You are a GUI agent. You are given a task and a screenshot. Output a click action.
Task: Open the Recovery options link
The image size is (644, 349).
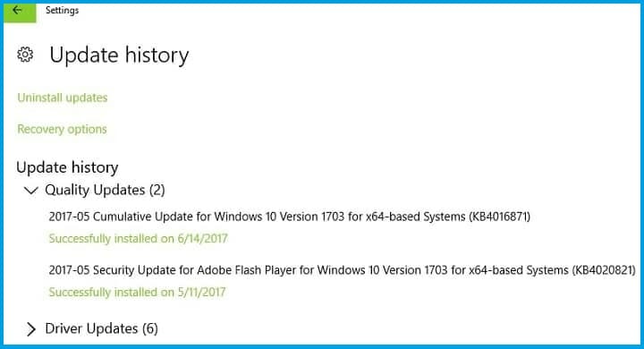coord(62,129)
